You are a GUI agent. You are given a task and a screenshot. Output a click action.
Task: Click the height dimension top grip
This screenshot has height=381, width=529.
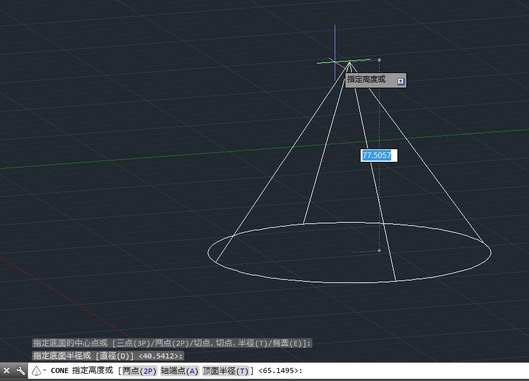[379, 60]
